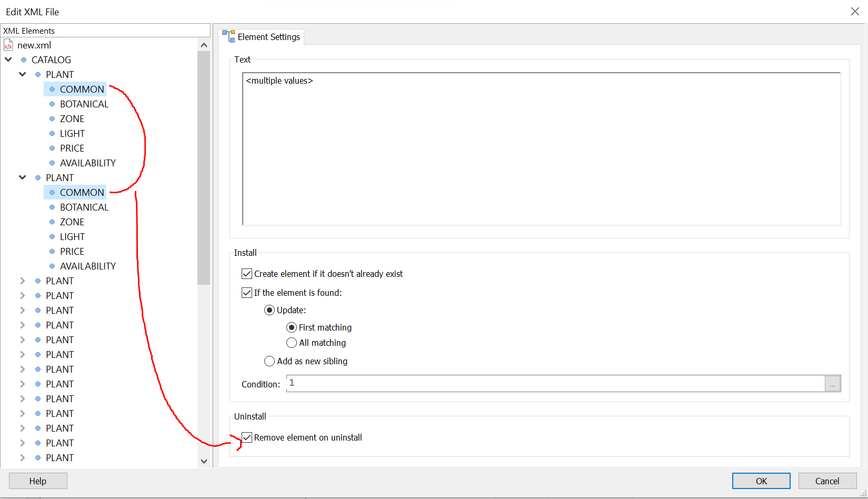
Task: Click the tree scrollbar down arrow
Action: 204,461
